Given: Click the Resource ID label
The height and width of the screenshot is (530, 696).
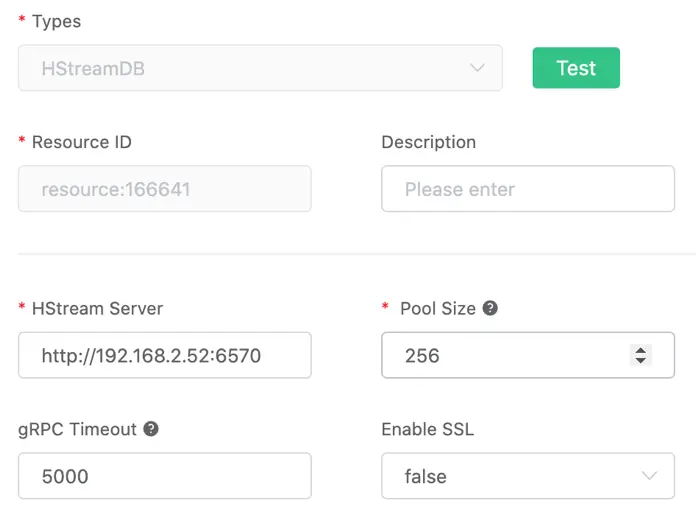Looking at the screenshot, I should (82, 142).
